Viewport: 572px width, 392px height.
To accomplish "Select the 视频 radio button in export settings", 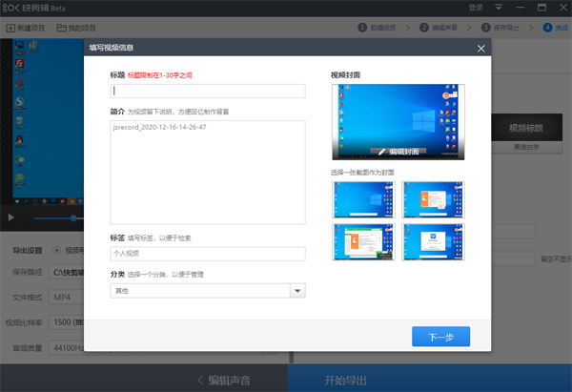I will [x=54, y=251].
